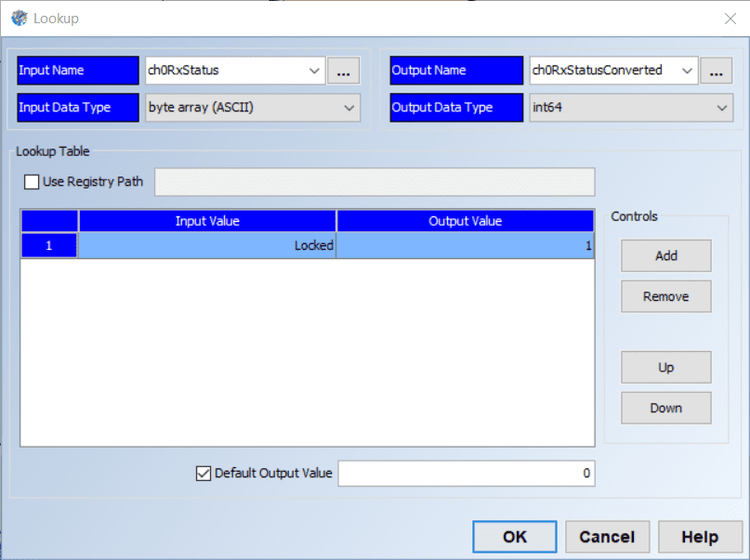Select row header number 1

(x=48, y=245)
